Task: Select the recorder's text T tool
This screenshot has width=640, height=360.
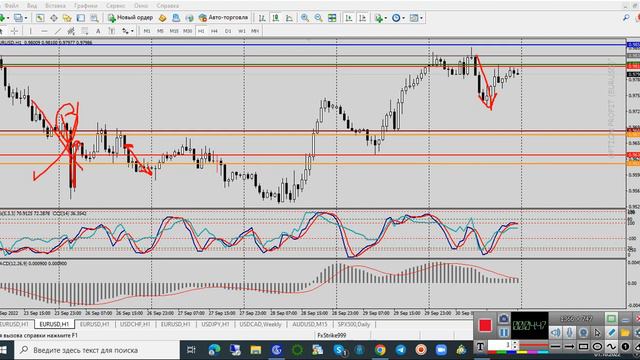Action: point(480,347)
